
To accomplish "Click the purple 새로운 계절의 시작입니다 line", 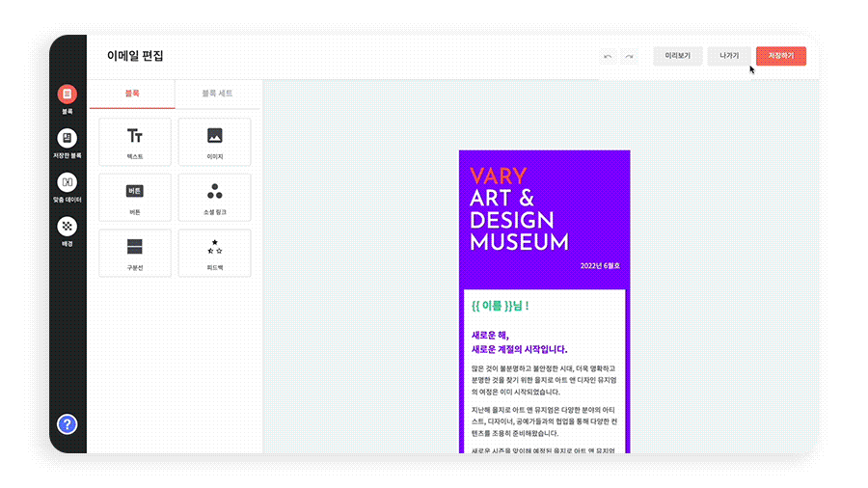I will click(519, 349).
